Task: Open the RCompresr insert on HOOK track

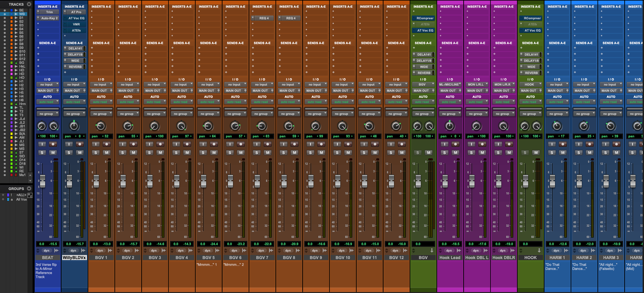Action: point(532,18)
